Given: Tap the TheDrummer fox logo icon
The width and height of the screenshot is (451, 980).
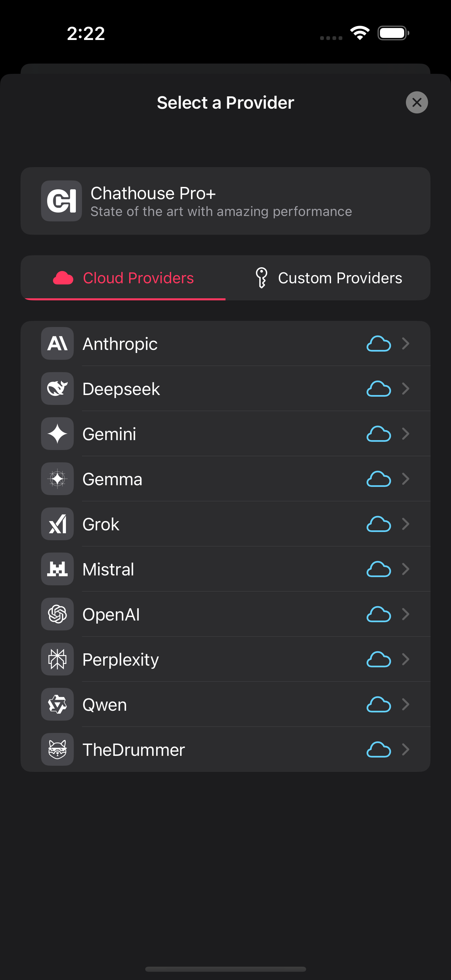Looking at the screenshot, I should pos(57,749).
